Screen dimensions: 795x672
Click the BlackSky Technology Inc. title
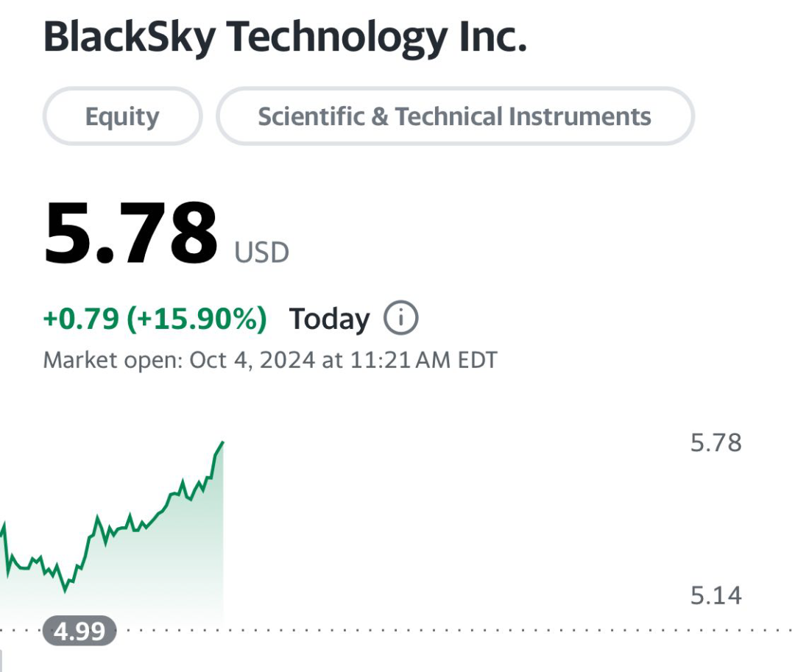(x=285, y=37)
